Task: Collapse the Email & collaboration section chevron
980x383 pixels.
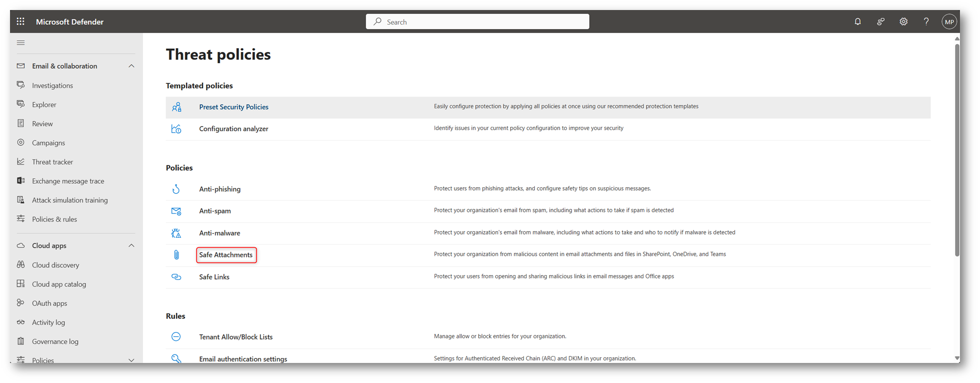Action: (131, 66)
